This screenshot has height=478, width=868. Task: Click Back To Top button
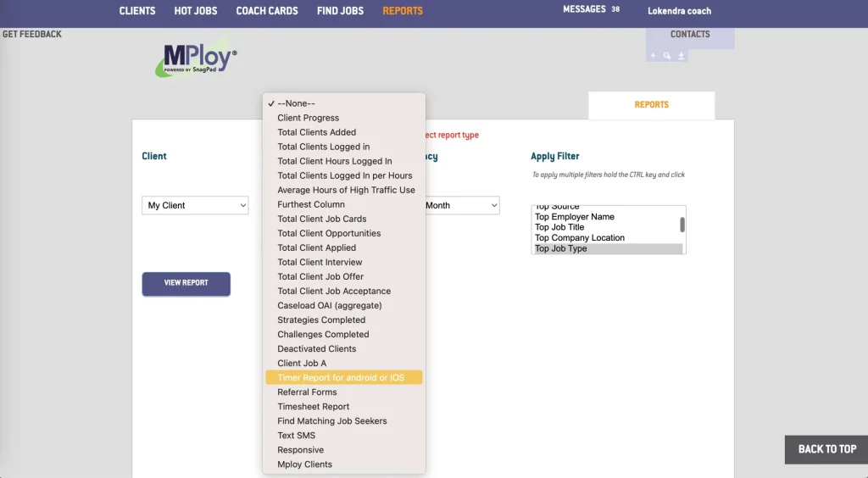[826, 449]
